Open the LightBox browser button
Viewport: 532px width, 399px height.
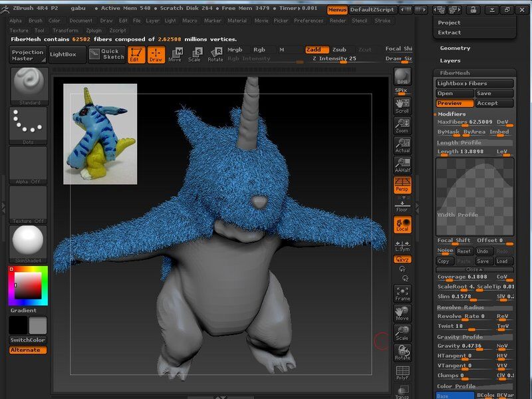point(67,55)
